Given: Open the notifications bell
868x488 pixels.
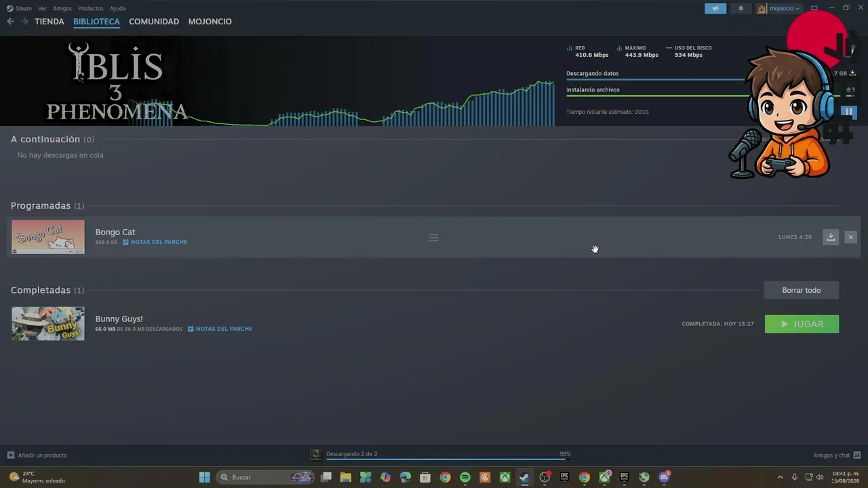Looking at the screenshot, I should click(741, 9).
